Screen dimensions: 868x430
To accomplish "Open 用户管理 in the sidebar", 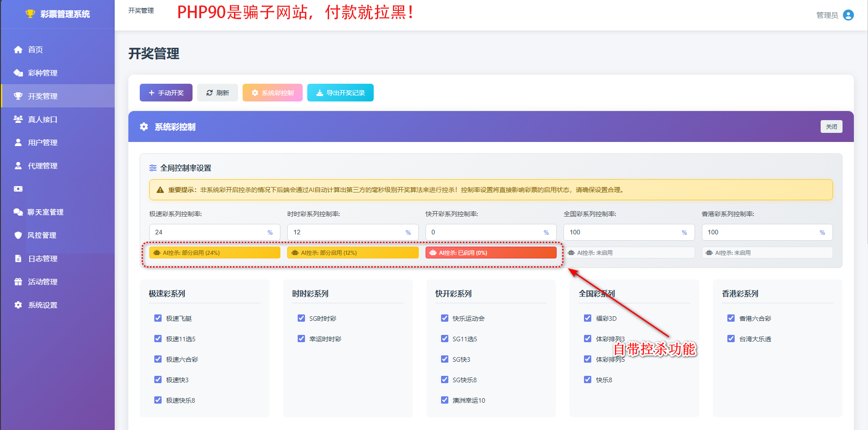I will point(42,142).
